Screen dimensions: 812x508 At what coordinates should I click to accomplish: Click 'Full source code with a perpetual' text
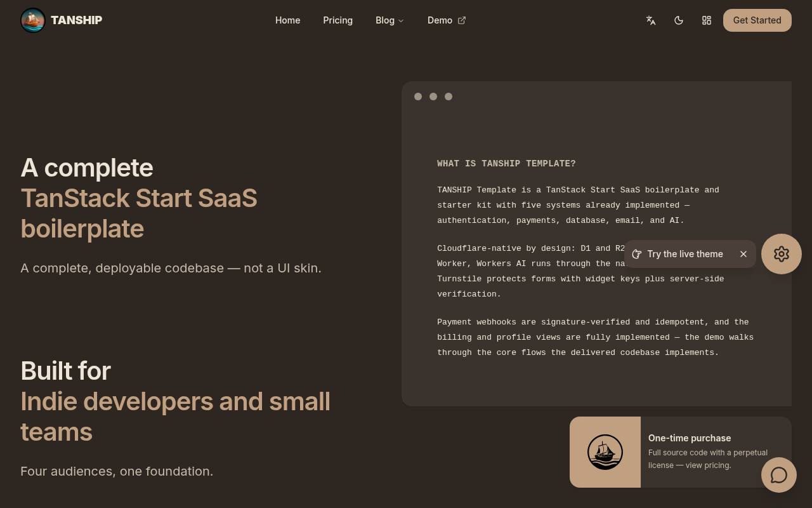pyautogui.click(x=708, y=453)
